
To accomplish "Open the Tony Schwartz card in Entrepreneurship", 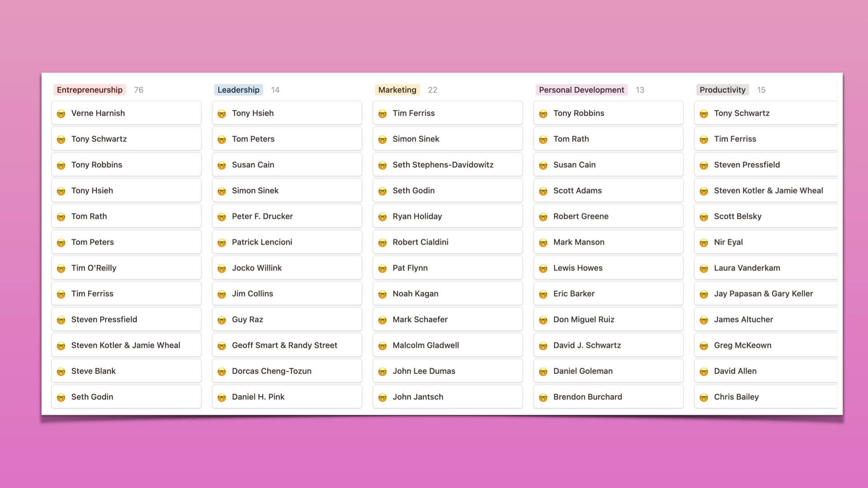I will click(x=126, y=139).
